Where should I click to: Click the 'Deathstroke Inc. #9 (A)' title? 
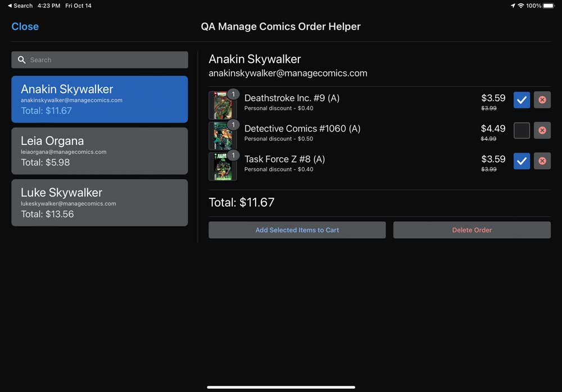click(x=292, y=98)
